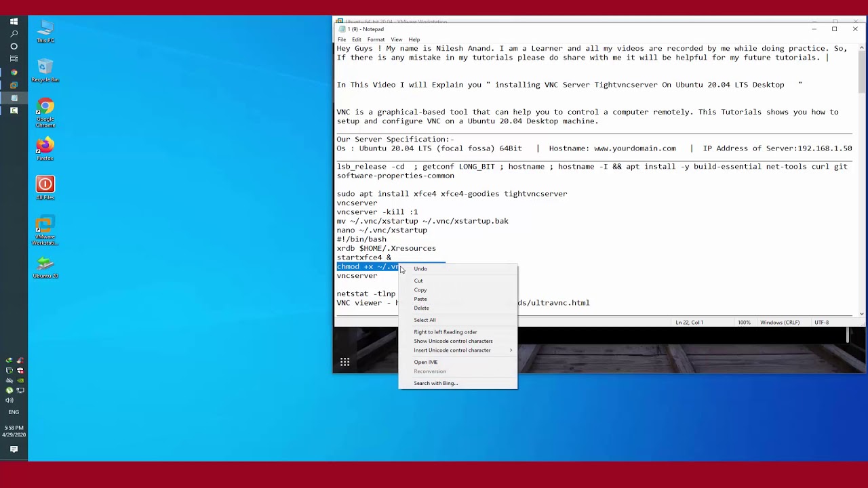Launch VMware Workstation desktop shortcut
The width and height of the screenshot is (868, 488).
coord(45,231)
